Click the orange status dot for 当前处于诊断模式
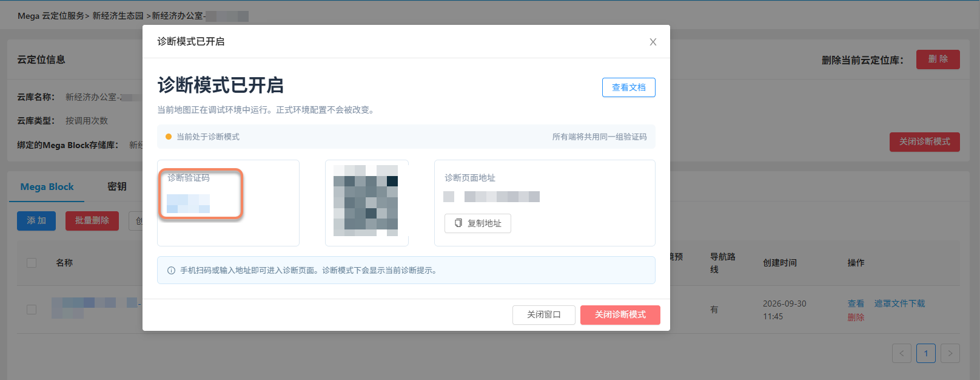The height and width of the screenshot is (380, 980). [169, 137]
